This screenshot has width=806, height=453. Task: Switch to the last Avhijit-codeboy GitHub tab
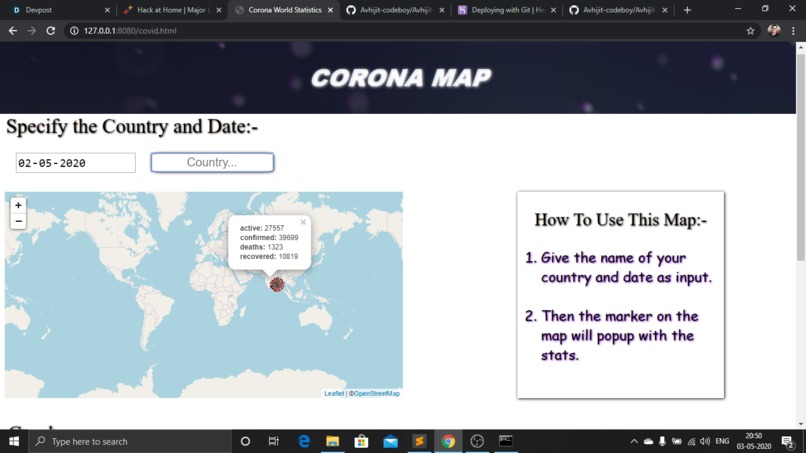click(618, 10)
